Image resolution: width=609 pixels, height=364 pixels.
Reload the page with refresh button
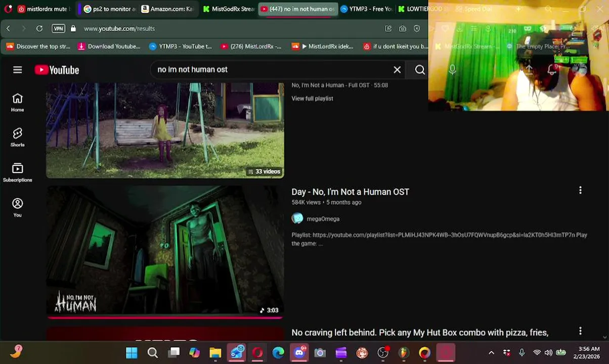39,28
